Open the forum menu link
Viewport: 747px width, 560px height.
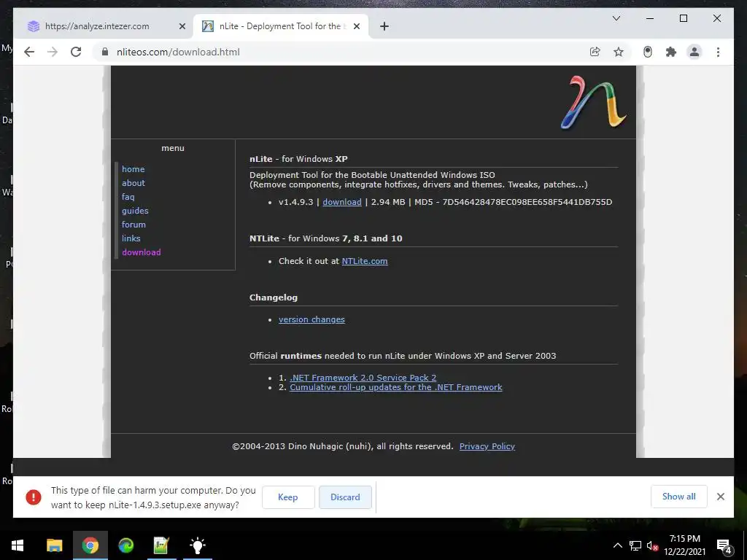pos(133,225)
